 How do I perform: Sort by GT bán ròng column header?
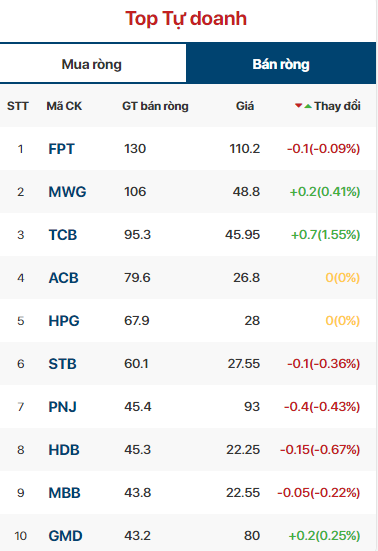[x=155, y=106]
